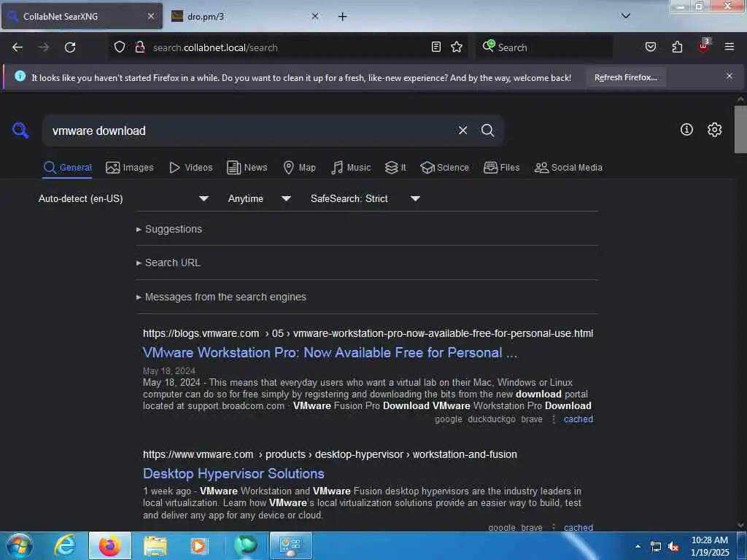The height and width of the screenshot is (560, 747).
Task: Switch to Map category
Action: click(x=299, y=168)
